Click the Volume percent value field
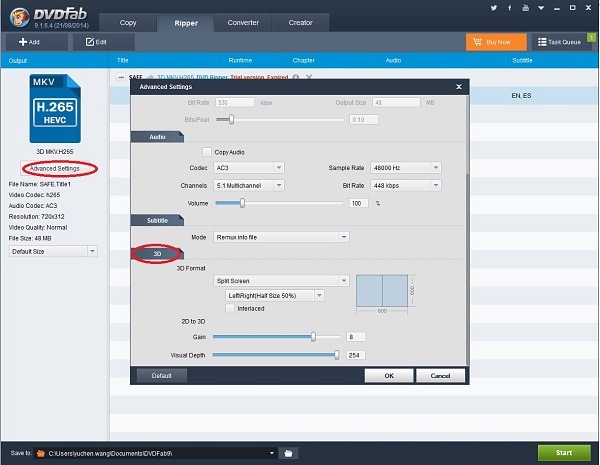600x465 pixels. [x=359, y=203]
